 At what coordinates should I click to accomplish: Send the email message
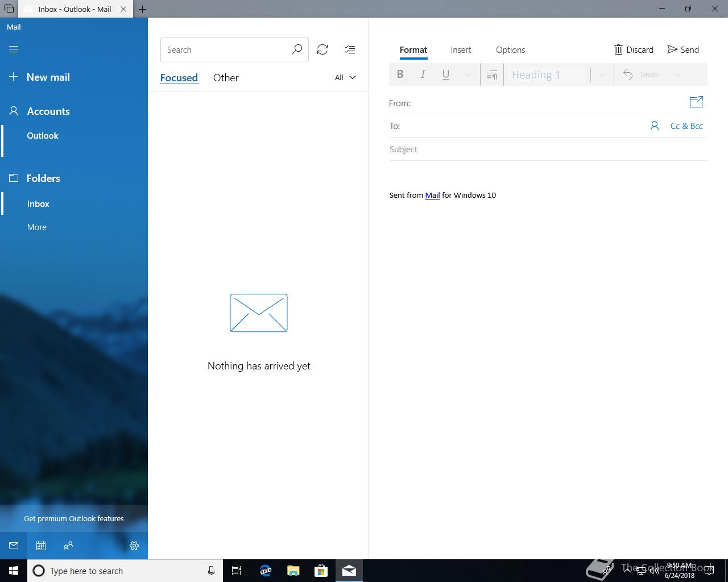[x=683, y=50]
